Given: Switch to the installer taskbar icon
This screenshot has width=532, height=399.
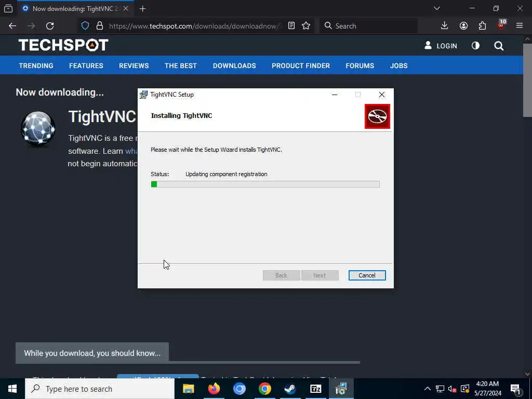Looking at the screenshot, I should click(x=341, y=389).
